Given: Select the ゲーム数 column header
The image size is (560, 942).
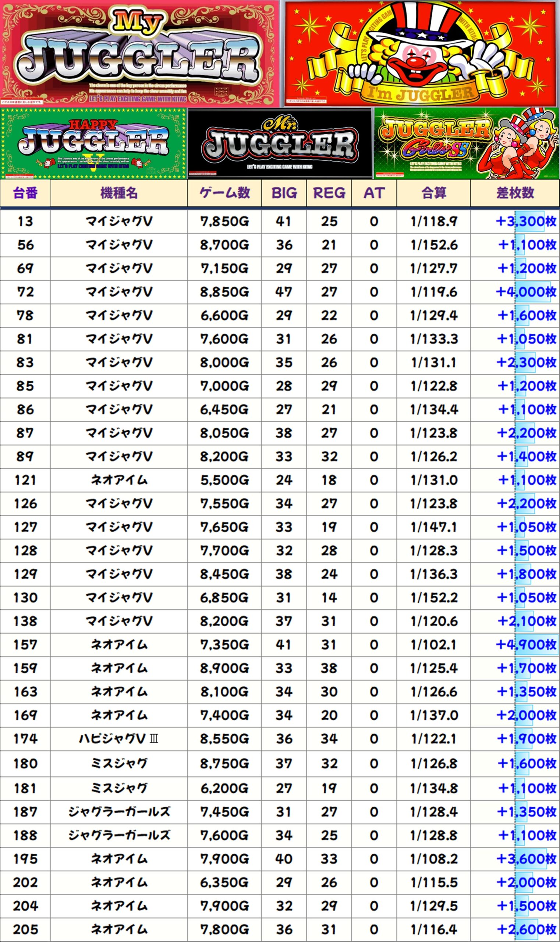Looking at the screenshot, I should pos(224,193).
